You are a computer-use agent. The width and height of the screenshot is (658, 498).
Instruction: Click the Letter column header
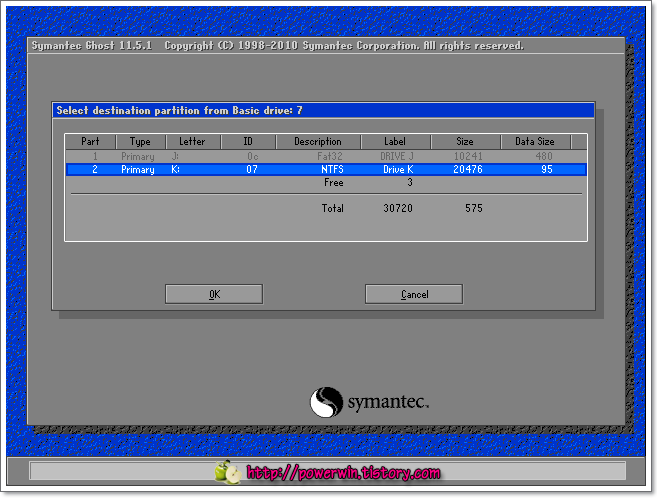click(192, 142)
